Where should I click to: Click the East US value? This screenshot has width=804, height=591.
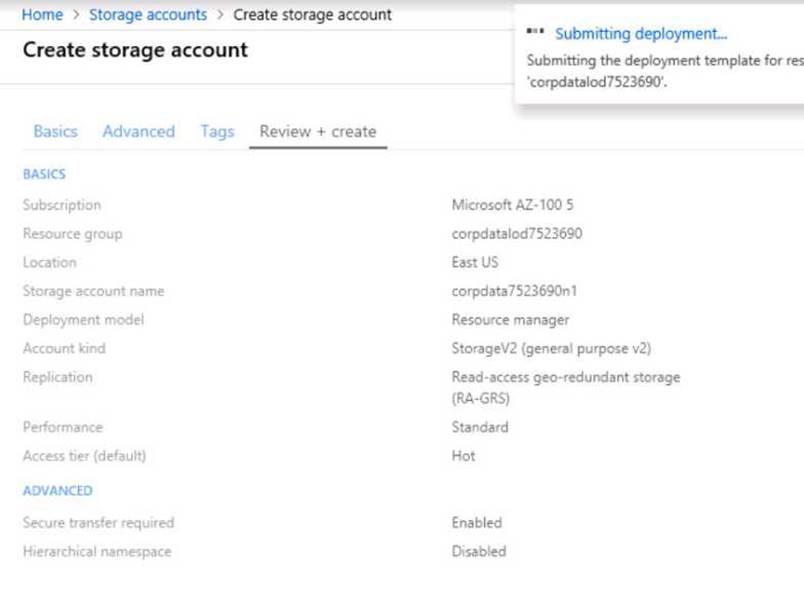[475, 262]
